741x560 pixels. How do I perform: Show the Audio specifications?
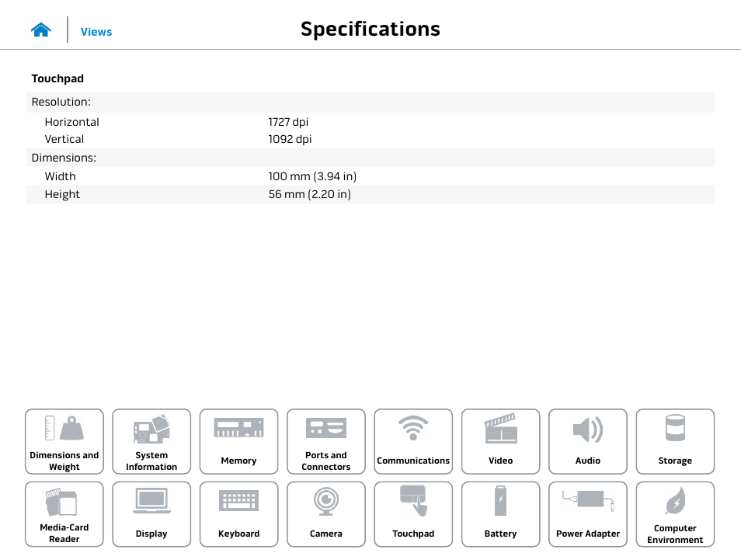tap(588, 441)
